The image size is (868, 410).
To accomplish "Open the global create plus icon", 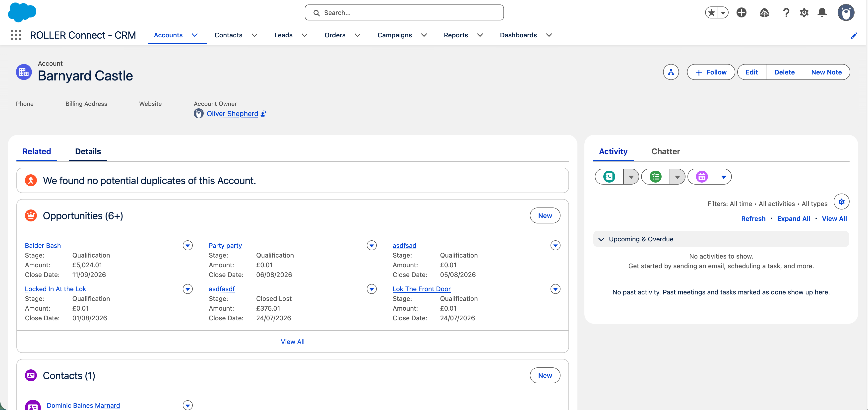I will click(741, 12).
